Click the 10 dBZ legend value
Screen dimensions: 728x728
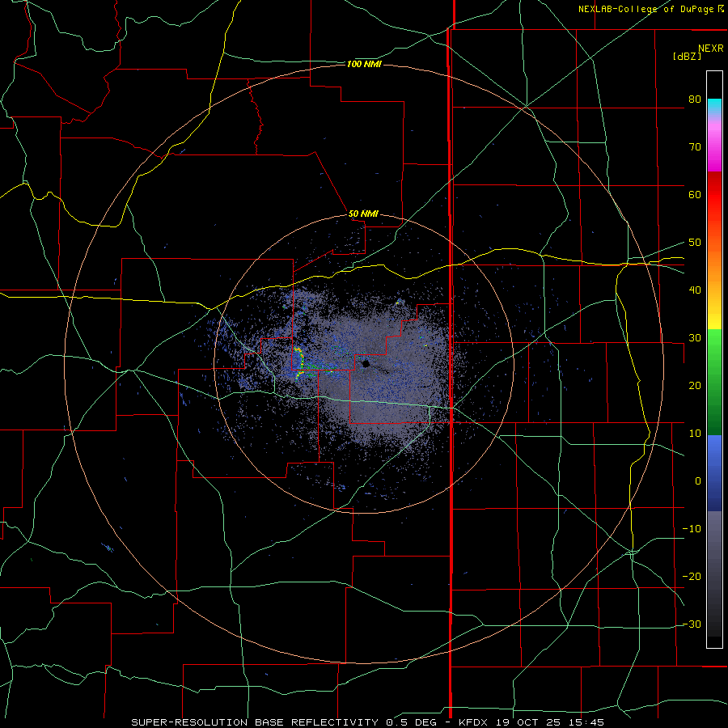(695, 434)
